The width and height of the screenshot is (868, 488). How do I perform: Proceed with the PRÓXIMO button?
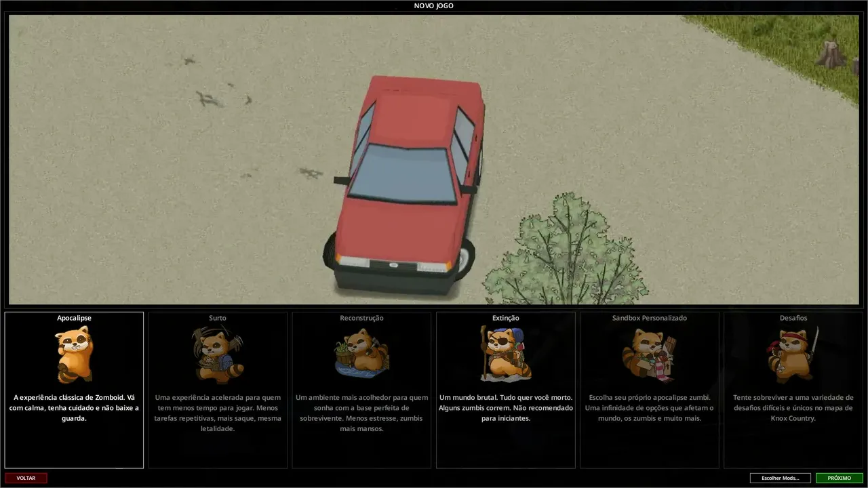pyautogui.click(x=840, y=478)
